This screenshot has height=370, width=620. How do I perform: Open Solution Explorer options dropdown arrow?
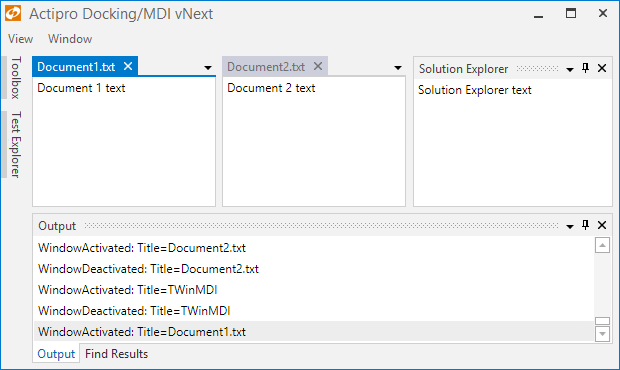click(x=570, y=70)
